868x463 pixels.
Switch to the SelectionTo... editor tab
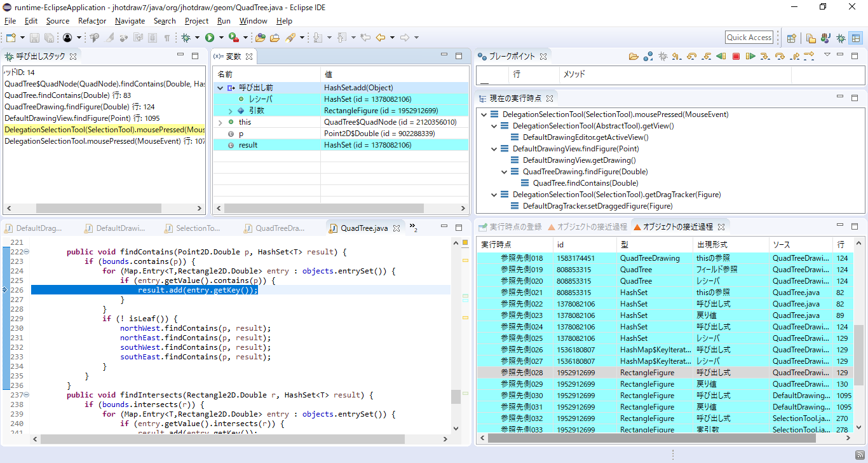(x=193, y=228)
